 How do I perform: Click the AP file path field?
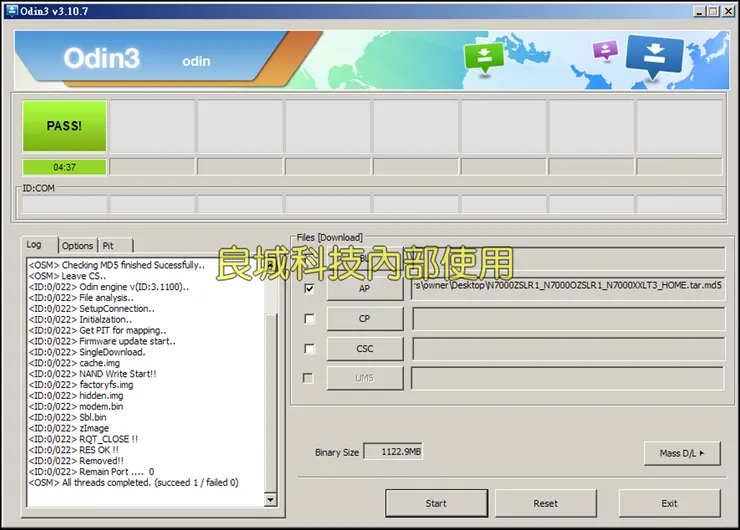568,288
